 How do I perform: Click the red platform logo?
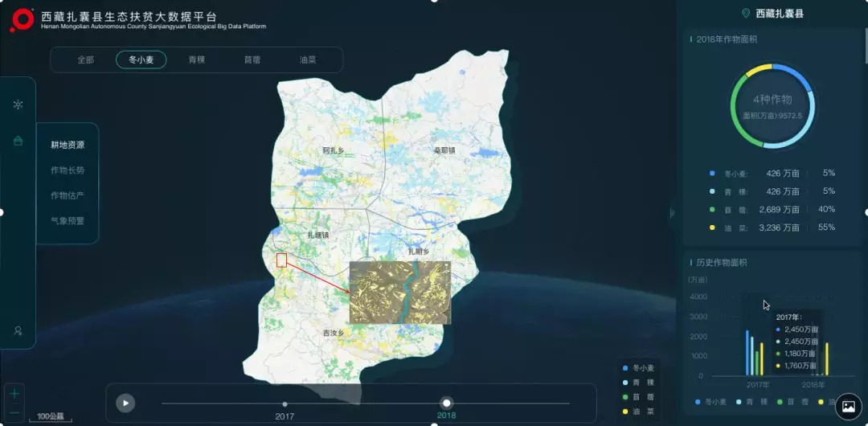coord(22,20)
